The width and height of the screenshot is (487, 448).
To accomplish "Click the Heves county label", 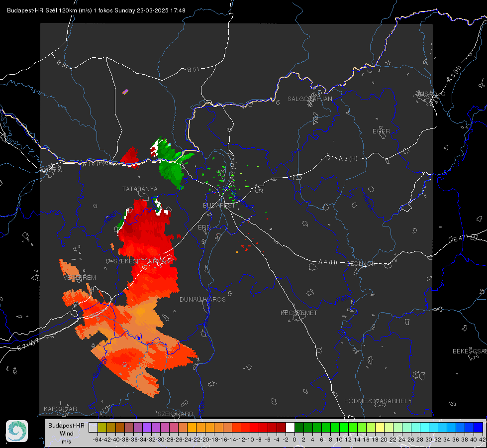I will point(368,202).
